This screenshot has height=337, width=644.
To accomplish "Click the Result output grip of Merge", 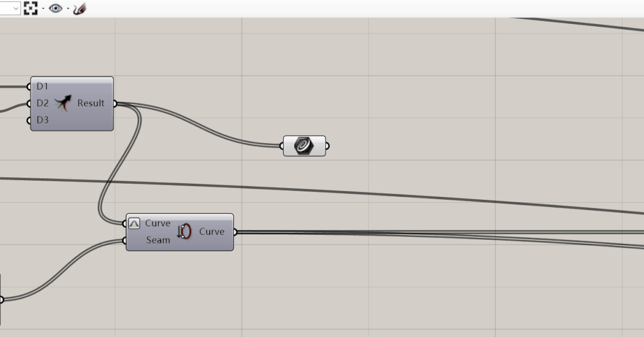I will tap(115, 103).
